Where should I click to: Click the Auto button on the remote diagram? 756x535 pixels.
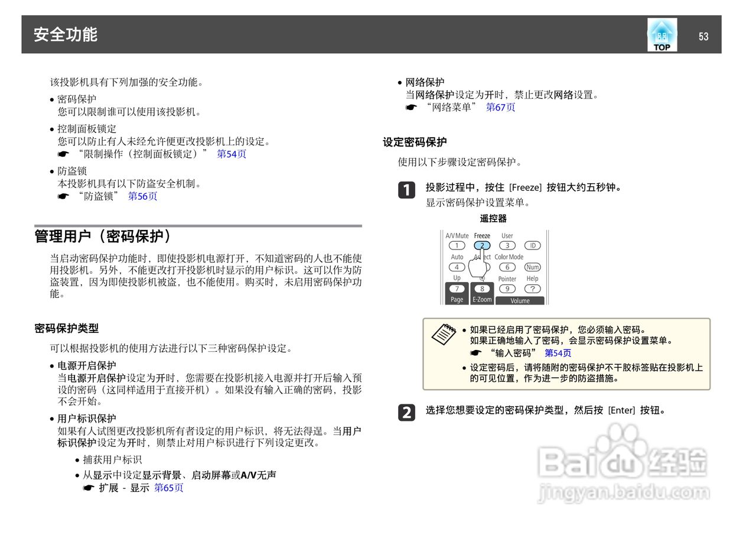(x=458, y=267)
